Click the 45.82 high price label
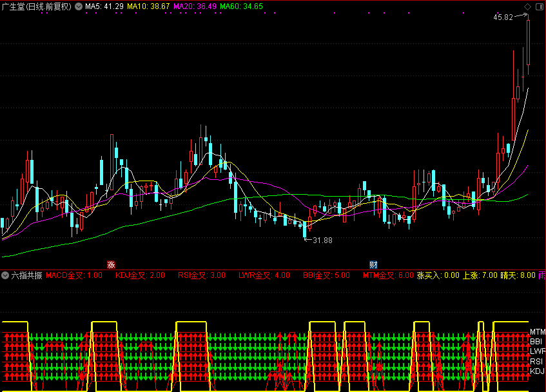 tap(503, 17)
